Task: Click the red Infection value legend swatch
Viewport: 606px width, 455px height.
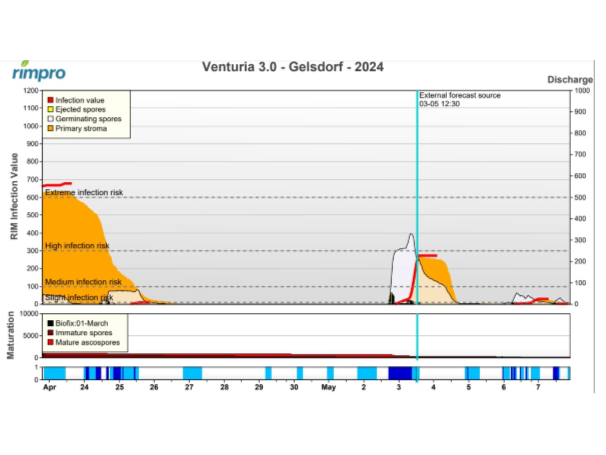Action: 50,100
